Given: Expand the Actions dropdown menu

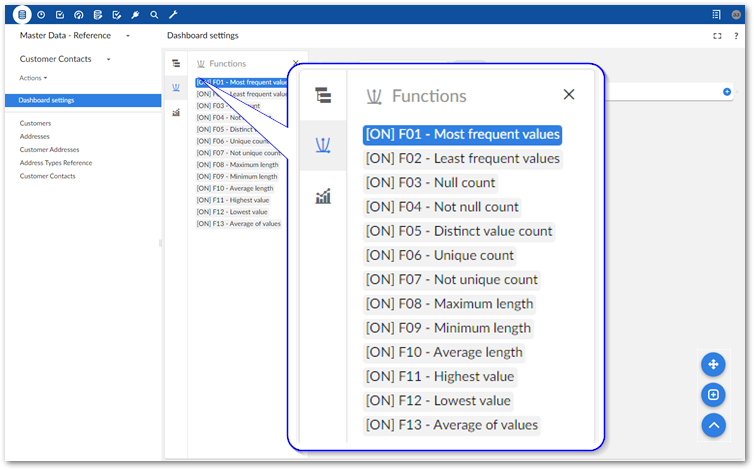Looking at the screenshot, I should tap(34, 78).
